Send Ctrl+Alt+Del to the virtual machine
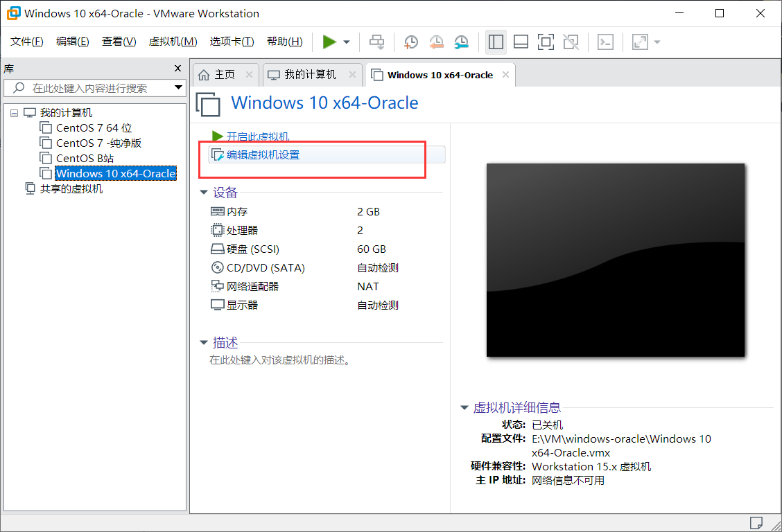782x532 pixels. (x=376, y=42)
